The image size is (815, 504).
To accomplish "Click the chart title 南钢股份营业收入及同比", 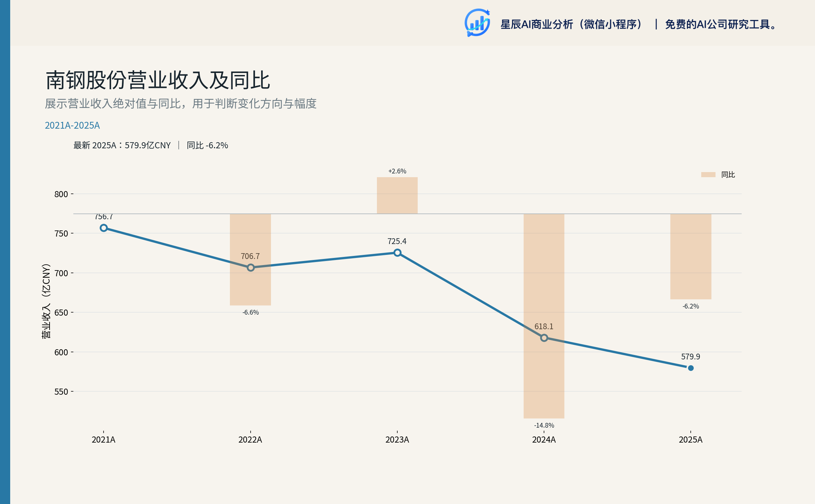I will pos(158,80).
